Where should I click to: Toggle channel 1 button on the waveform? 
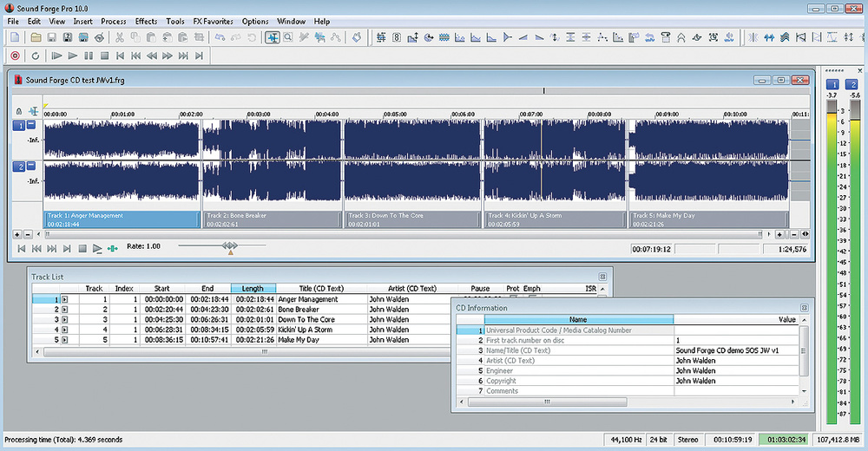click(18, 126)
